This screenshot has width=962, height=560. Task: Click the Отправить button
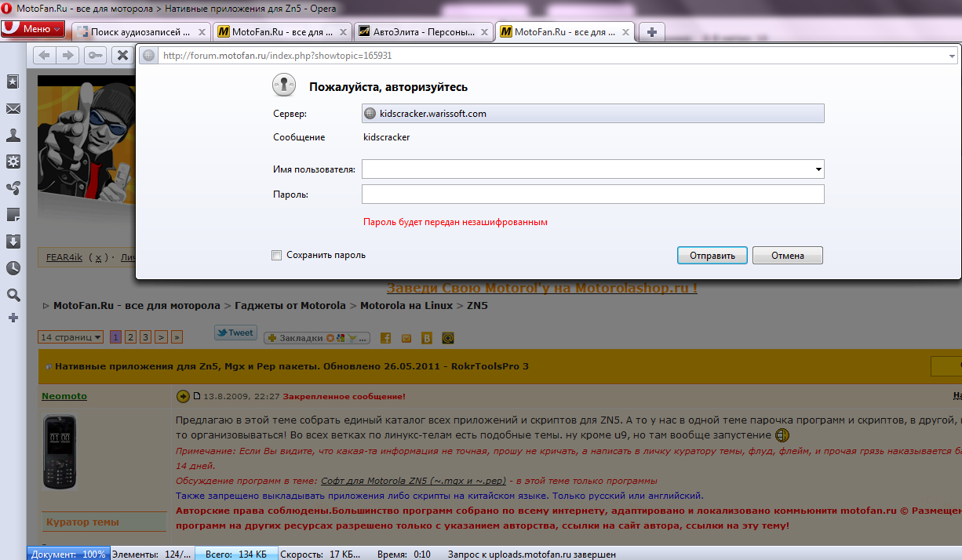pyautogui.click(x=712, y=256)
